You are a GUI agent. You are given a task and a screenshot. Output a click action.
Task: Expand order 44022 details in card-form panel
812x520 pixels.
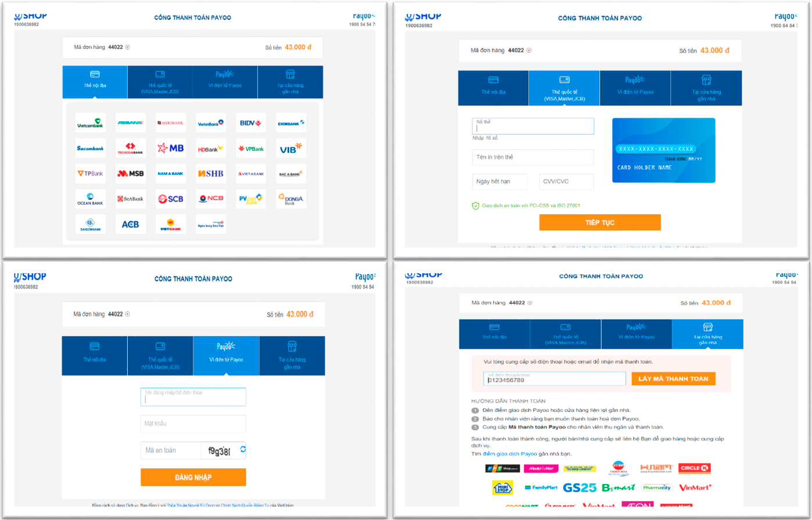click(530, 50)
